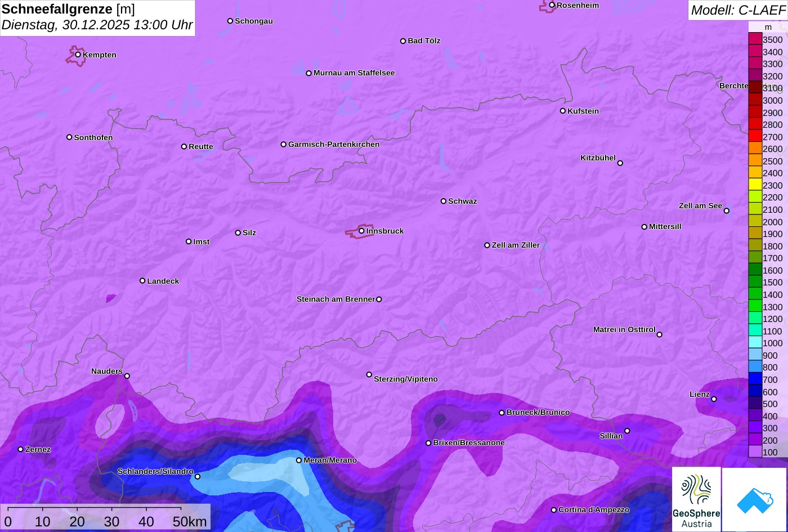The height and width of the screenshot is (532, 788).
Task: Select the "Mittersill" label
Action: (x=665, y=227)
